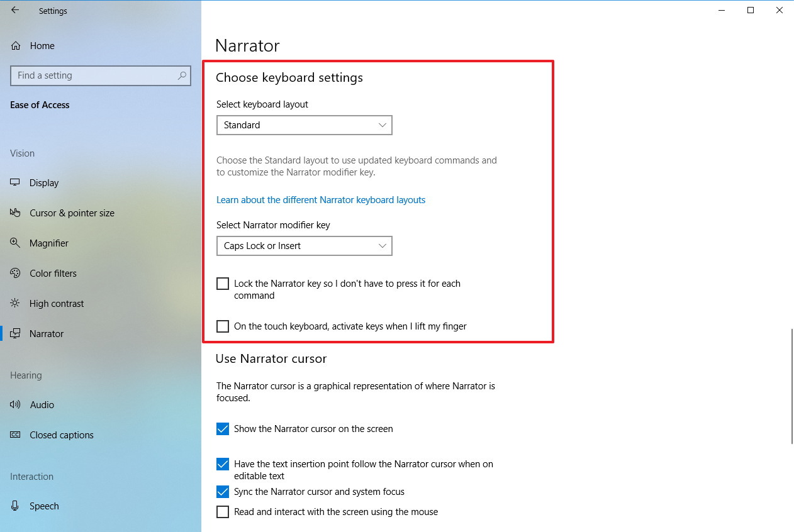This screenshot has height=532, width=794.
Task: Click the Vision section label
Action: [x=22, y=153]
